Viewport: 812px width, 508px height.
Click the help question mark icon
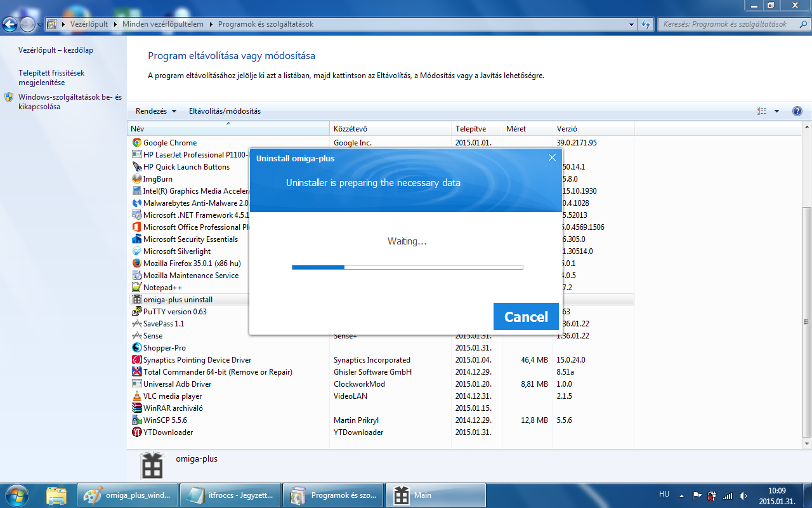tap(797, 111)
